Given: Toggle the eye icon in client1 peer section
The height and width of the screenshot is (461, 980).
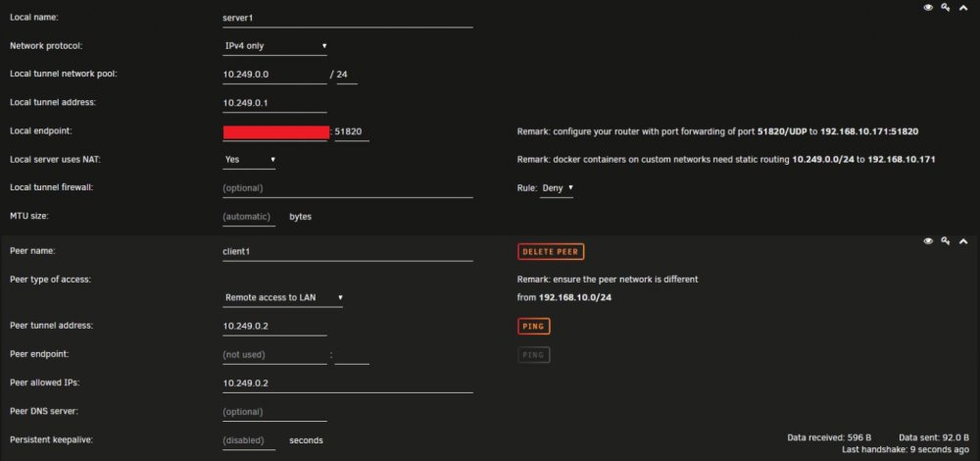Looking at the screenshot, I should [928, 240].
